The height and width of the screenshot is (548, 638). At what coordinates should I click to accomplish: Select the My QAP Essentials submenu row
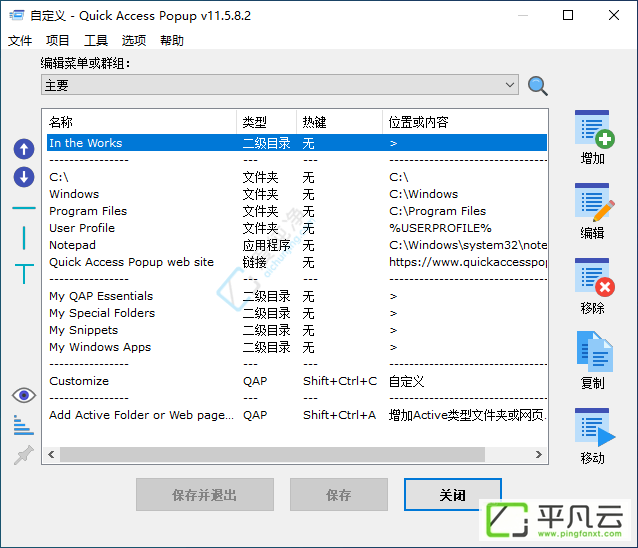pyautogui.click(x=297, y=296)
